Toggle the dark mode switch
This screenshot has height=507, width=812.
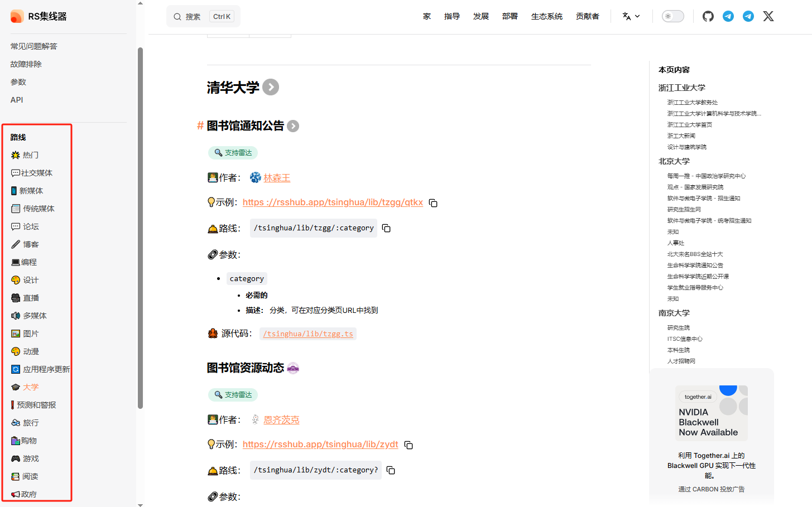point(673,16)
